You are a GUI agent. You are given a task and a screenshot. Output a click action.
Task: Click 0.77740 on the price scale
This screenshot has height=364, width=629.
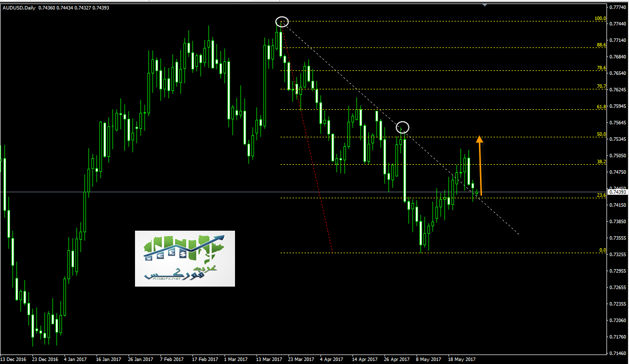click(618, 7)
